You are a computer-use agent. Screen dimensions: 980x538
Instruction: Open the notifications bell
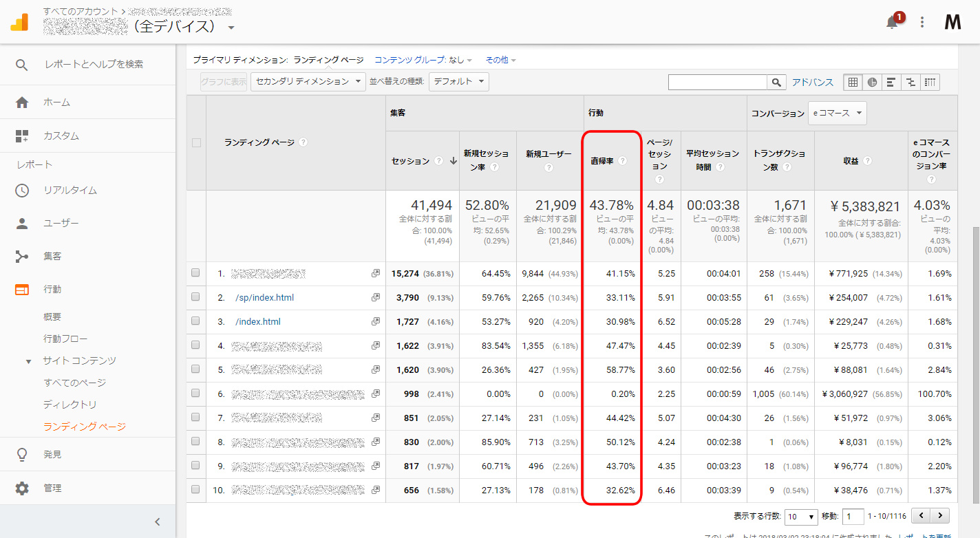(892, 22)
